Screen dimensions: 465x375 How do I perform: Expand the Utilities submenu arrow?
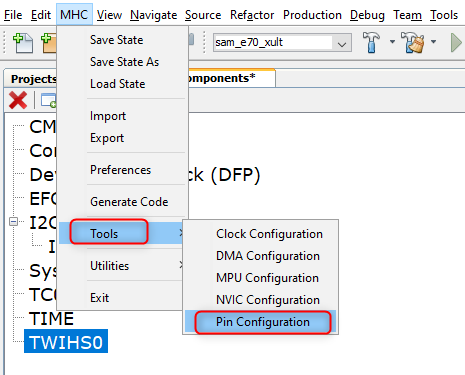(x=181, y=265)
